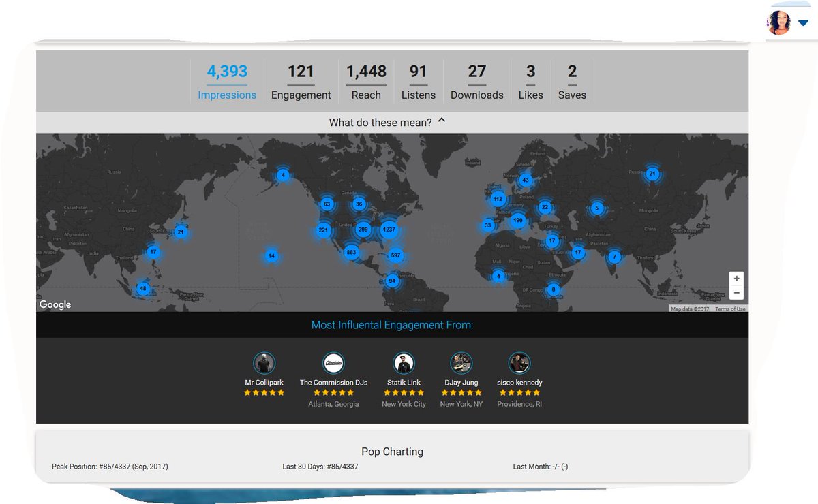Click the 48 cluster near Indonesia
This screenshot has height=504, width=818.
click(142, 288)
